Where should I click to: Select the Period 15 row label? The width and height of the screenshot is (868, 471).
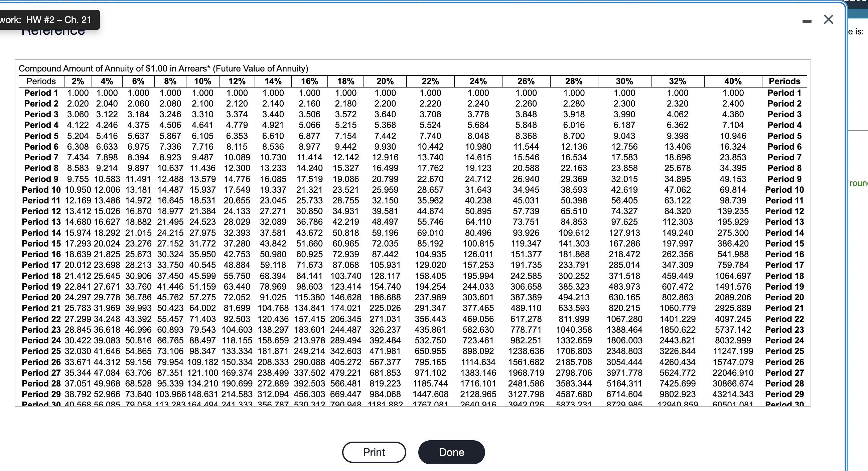[x=41, y=244]
